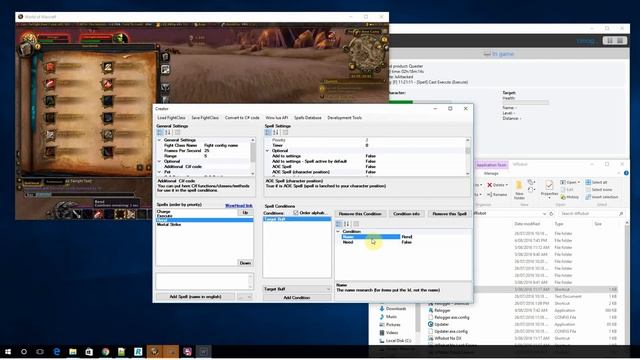Open Load FightClass menu
Image resolution: width=640 pixels, height=360 pixels.
[x=171, y=118]
